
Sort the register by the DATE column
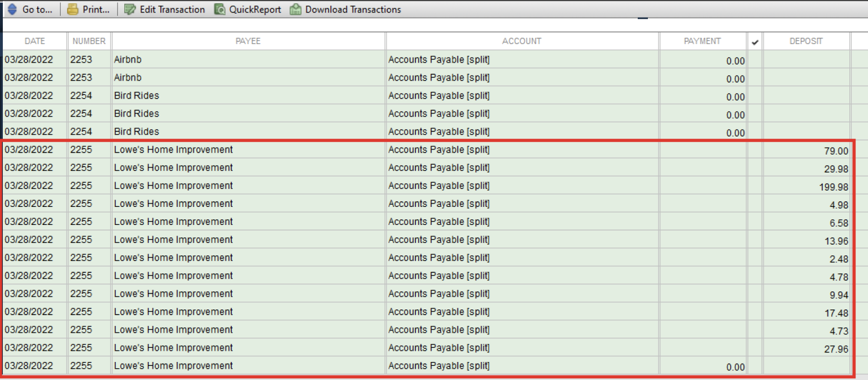coord(34,41)
